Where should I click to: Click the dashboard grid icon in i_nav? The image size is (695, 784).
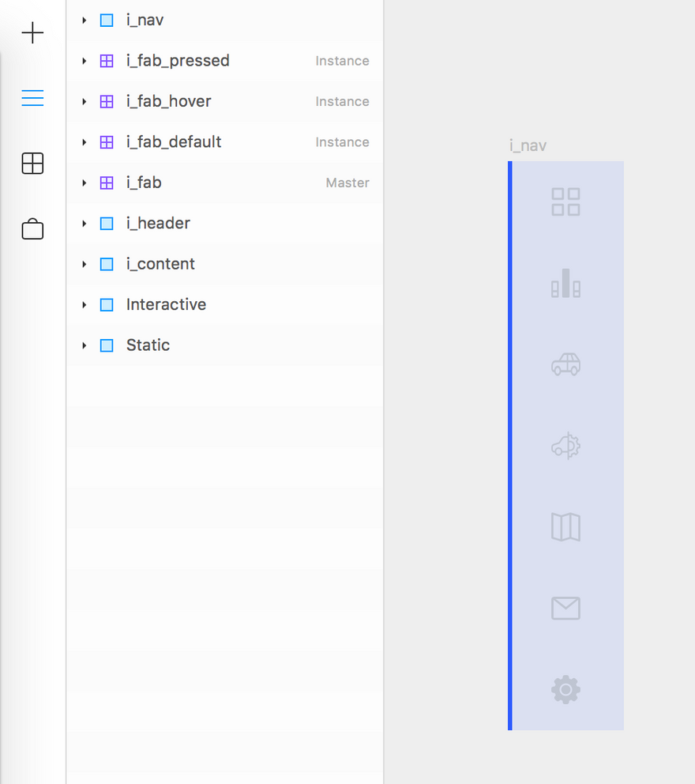565,202
